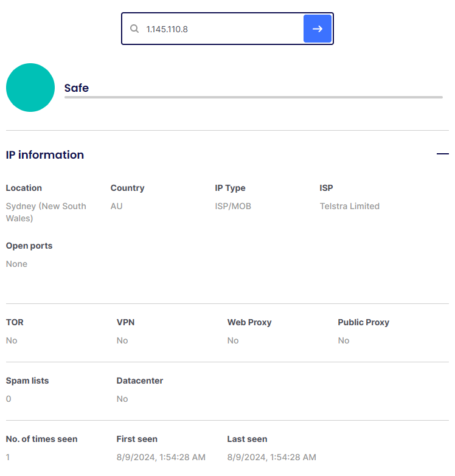Click the Web Proxy label

tap(249, 322)
